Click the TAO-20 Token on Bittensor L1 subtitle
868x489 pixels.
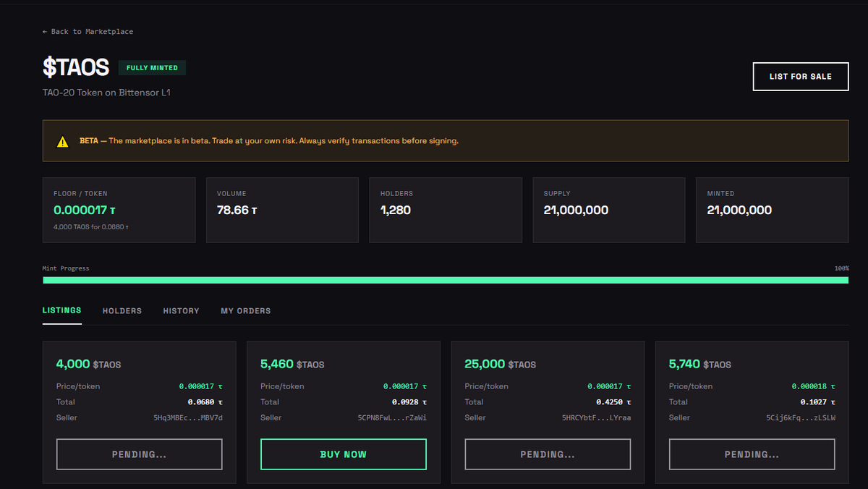[106, 93]
